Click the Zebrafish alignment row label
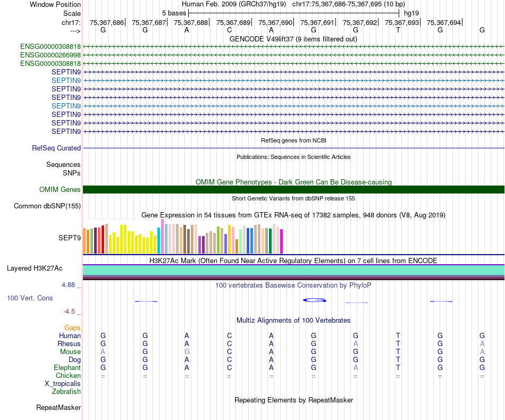The width and height of the screenshot is (505, 420). (x=66, y=392)
